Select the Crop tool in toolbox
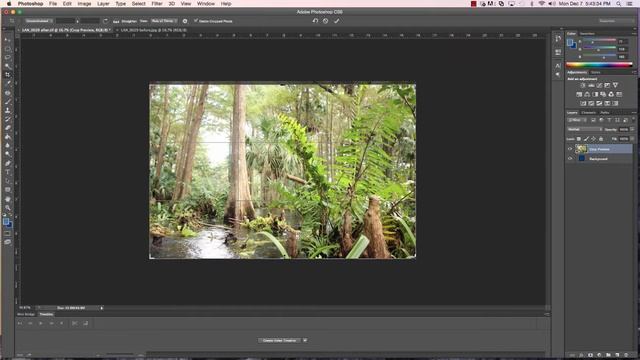The image size is (640, 360). [7, 75]
